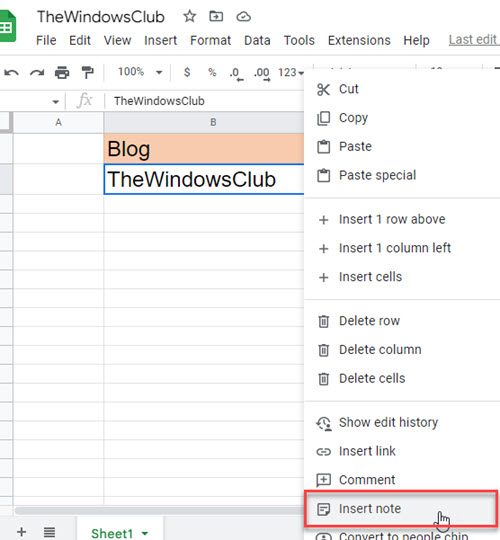Image resolution: width=500 pixels, height=540 pixels.
Task: Open the Sheet1 tab options arrow
Action: 145,533
